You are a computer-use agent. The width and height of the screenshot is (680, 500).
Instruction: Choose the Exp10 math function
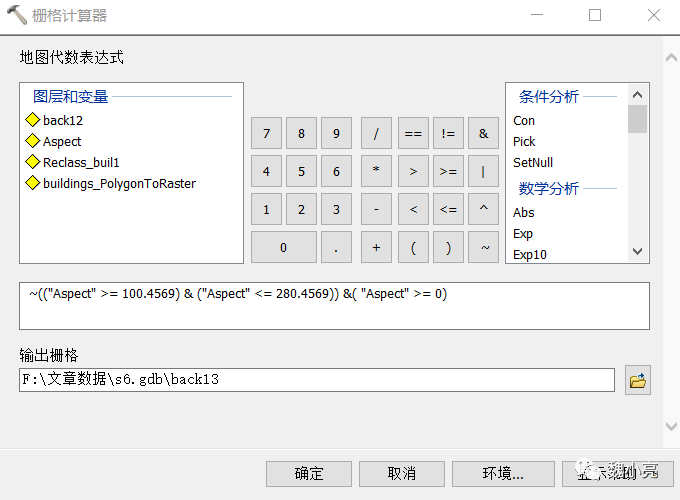pyautogui.click(x=530, y=255)
